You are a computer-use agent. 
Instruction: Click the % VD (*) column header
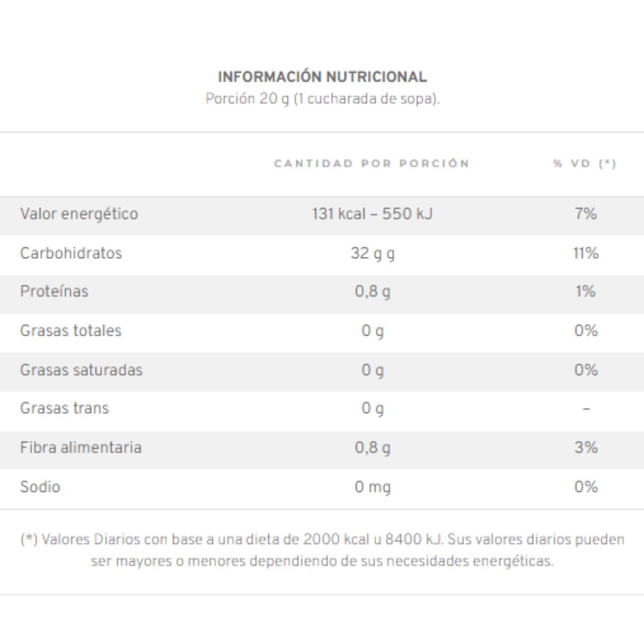(x=585, y=163)
